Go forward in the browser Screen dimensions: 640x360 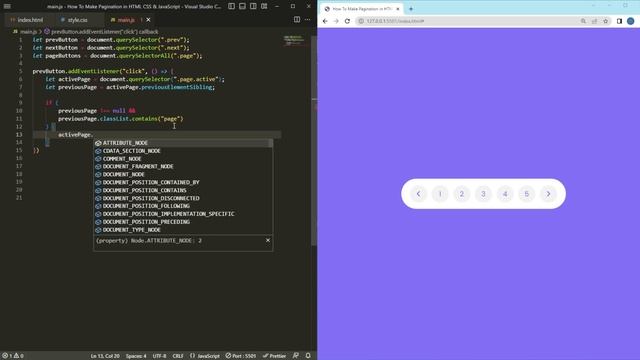pos(336,21)
